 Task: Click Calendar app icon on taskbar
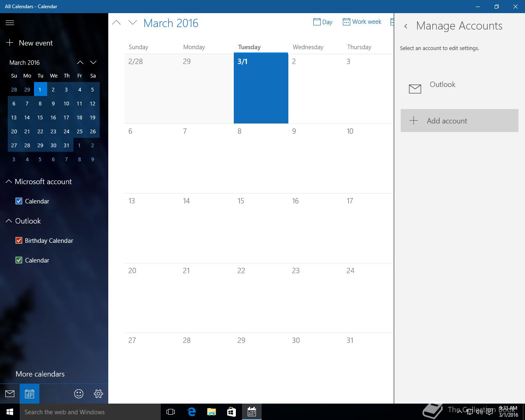pos(252,412)
